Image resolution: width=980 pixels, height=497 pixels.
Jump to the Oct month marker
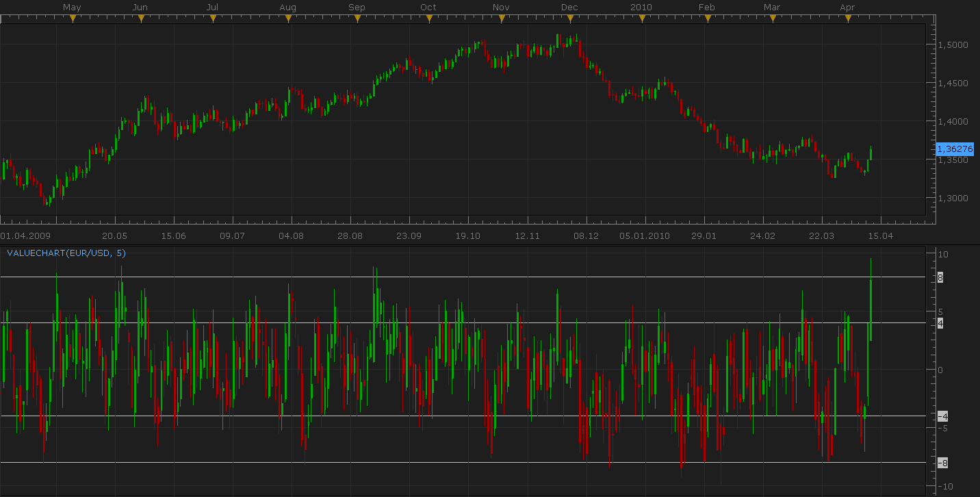tap(428, 18)
